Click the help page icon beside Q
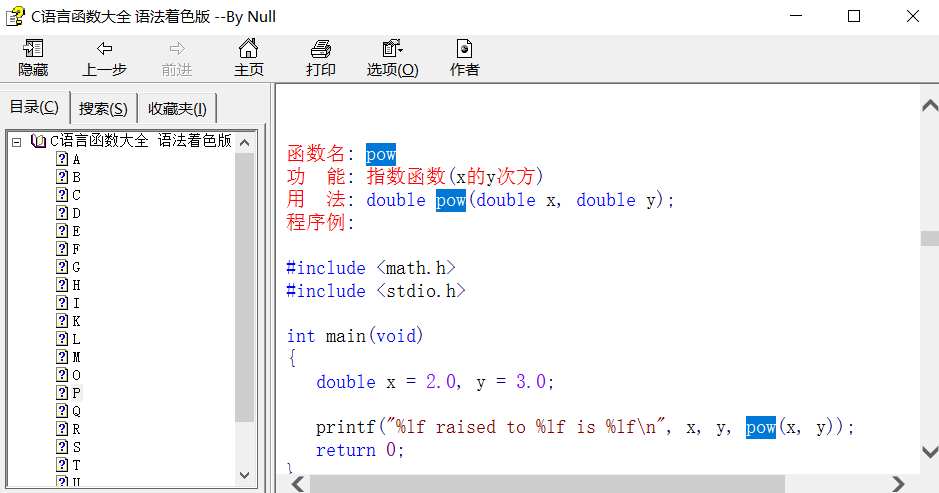This screenshot has height=493, width=939. pos(62,410)
